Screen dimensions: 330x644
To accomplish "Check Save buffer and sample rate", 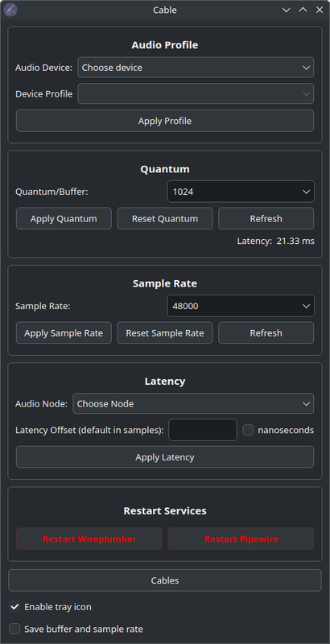I will coord(14,629).
